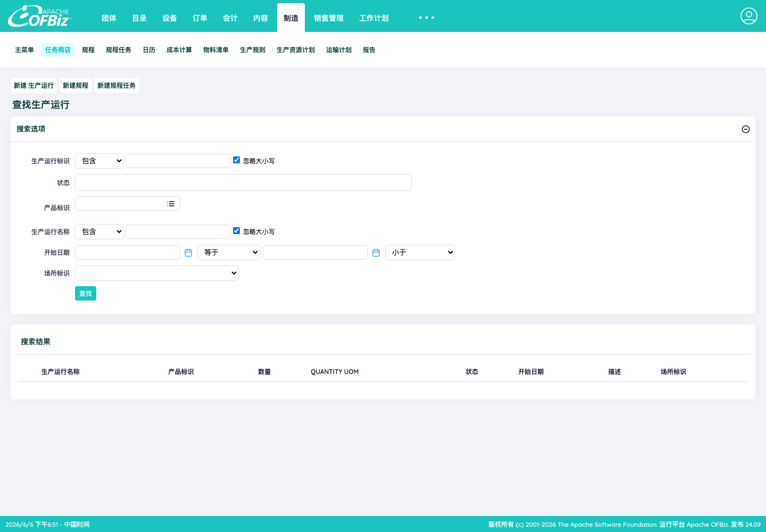Click the 搜索结果 panel title
766x532 pixels.
(36, 342)
